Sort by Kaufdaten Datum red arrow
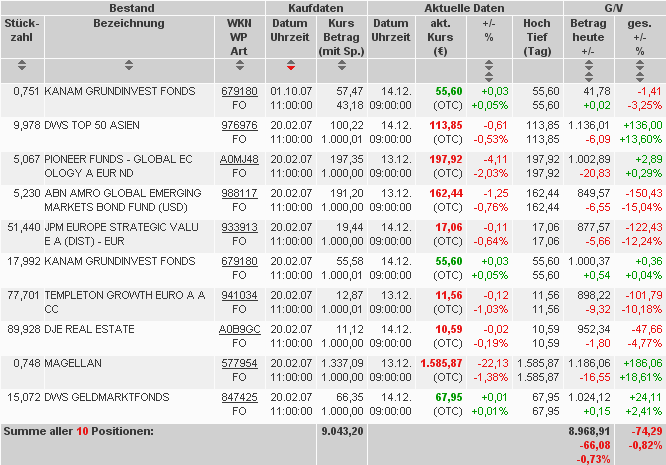 [291, 65]
